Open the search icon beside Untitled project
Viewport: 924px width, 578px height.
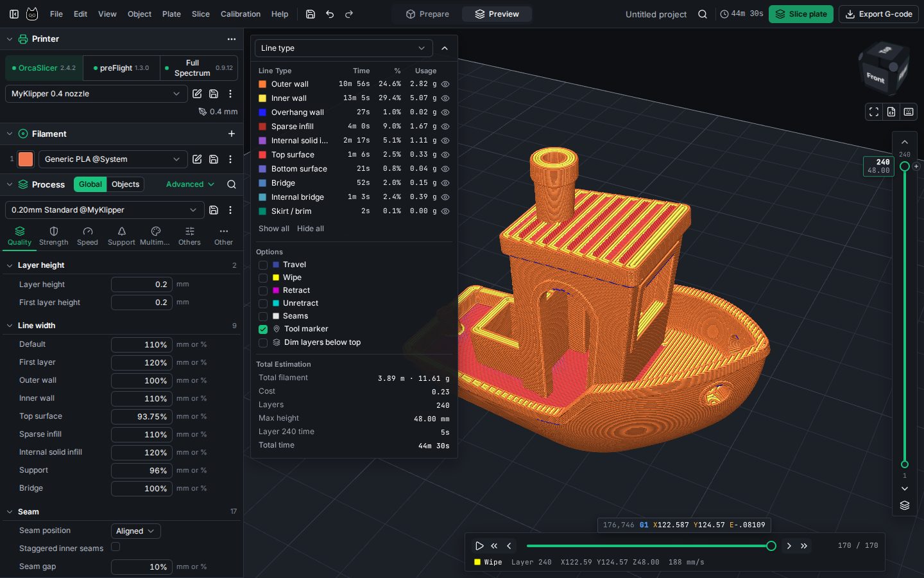click(x=703, y=14)
